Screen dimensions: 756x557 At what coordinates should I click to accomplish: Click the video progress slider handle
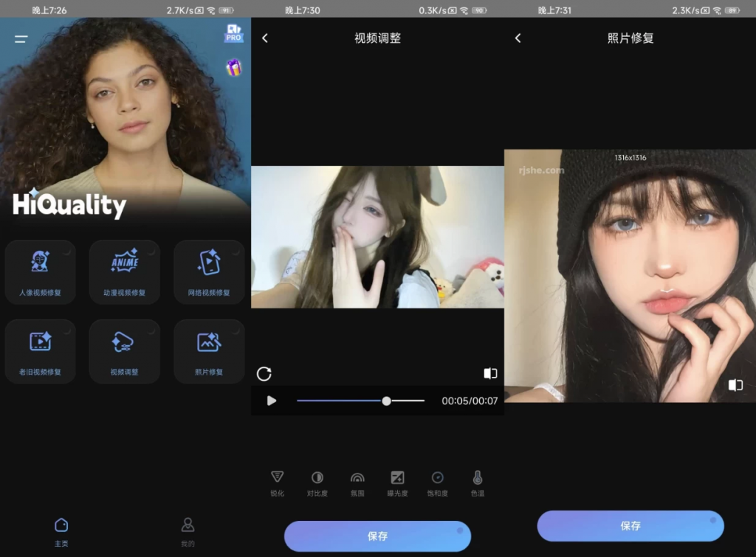386,401
